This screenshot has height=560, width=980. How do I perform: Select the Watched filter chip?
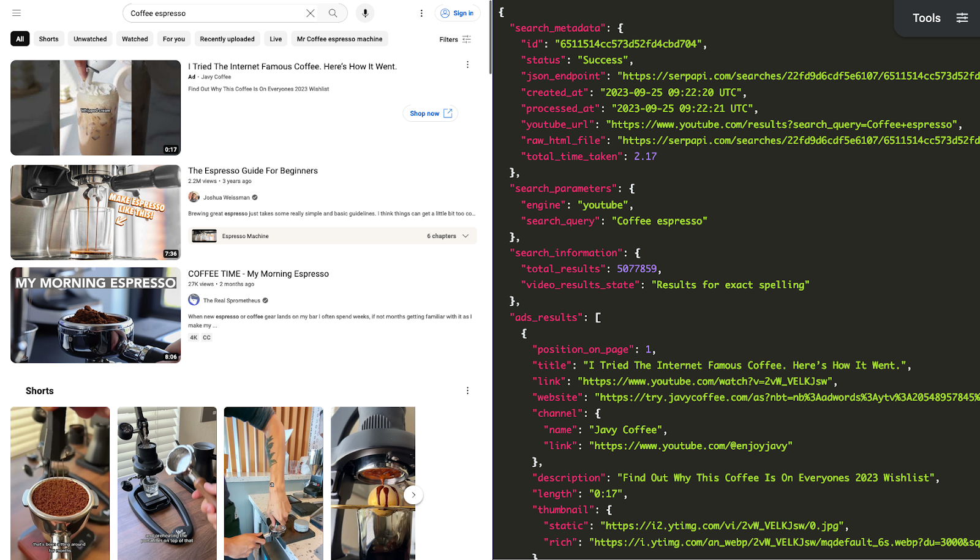pyautogui.click(x=135, y=39)
